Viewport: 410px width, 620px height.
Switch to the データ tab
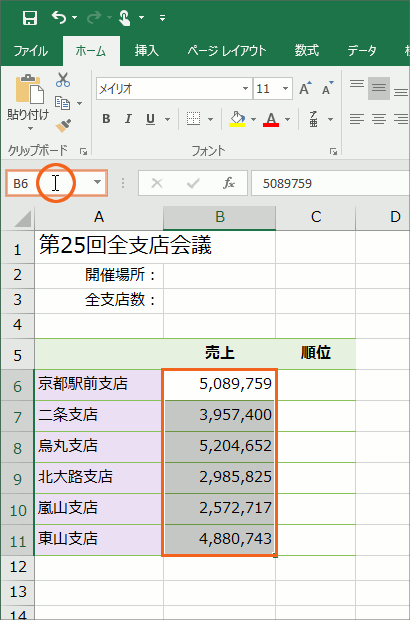(362, 51)
